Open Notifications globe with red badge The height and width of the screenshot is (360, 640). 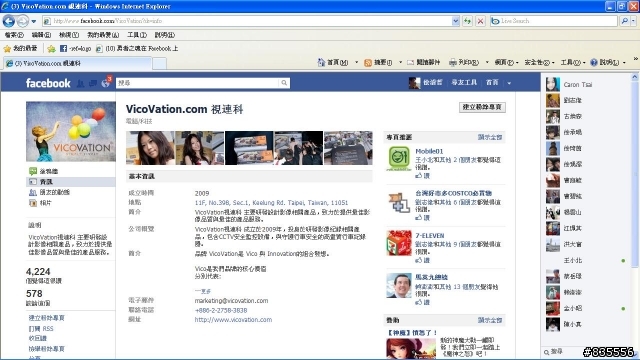tap(106, 82)
